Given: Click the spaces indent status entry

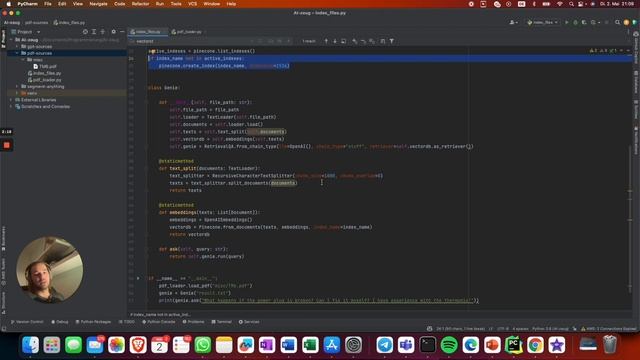Looking at the screenshot, I should (520, 329).
